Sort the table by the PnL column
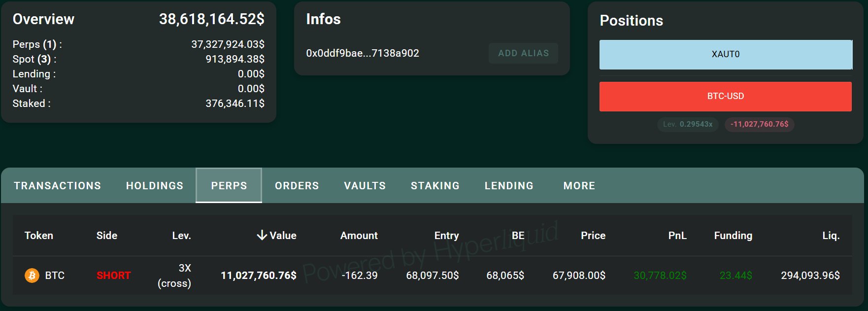Screen dimensions: 868x311 point(677,236)
